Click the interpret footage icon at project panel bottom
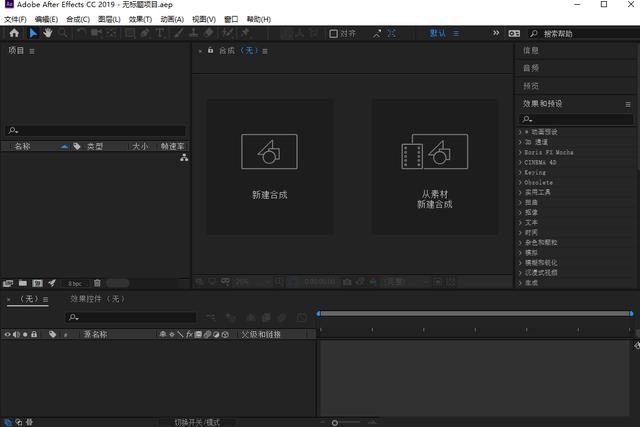 8,283
